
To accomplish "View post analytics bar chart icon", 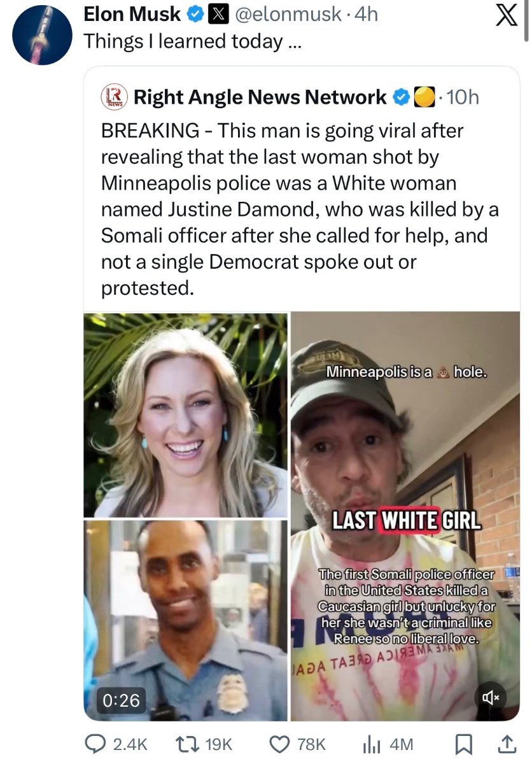I will (371, 744).
